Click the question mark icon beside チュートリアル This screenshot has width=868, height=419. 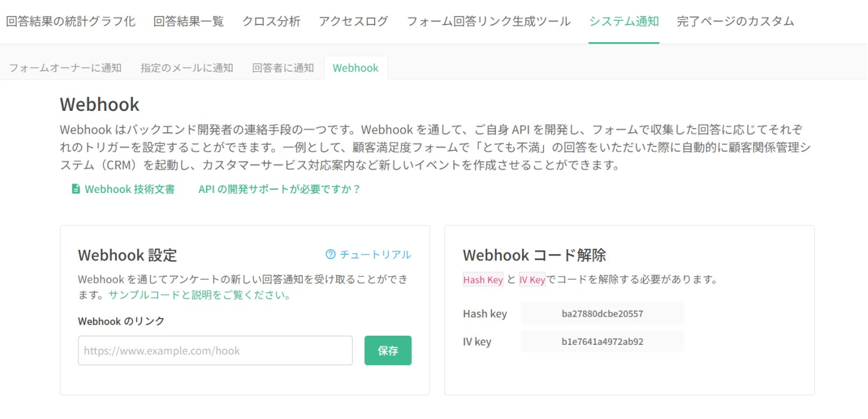click(331, 254)
